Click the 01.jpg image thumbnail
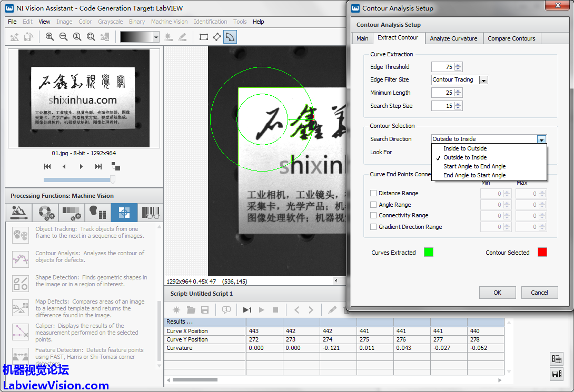This screenshot has height=392, width=574. [x=84, y=99]
